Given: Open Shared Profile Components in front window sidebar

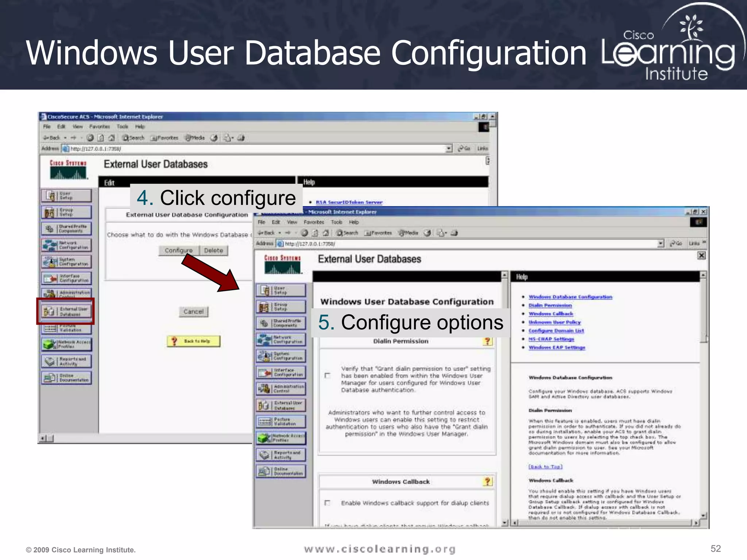Looking at the screenshot, I should pyautogui.click(x=281, y=323).
